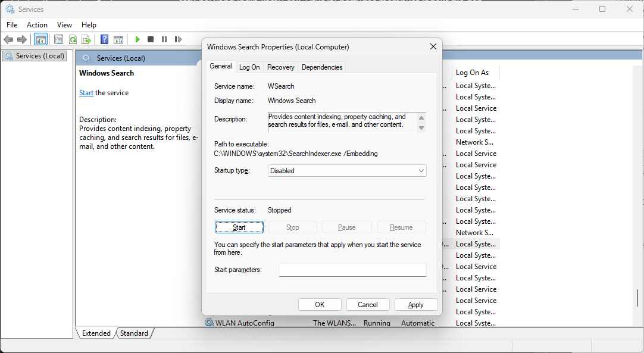
Task: Switch to the Log On tab
Action: (x=249, y=67)
